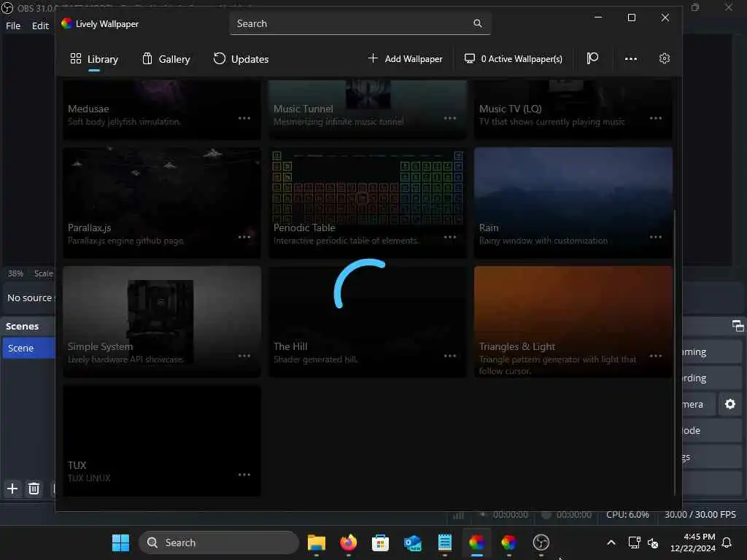Viewport: 747px width, 560px height.
Task: Switch to active Lively Wallpaper taskbar icon
Action: (477, 542)
